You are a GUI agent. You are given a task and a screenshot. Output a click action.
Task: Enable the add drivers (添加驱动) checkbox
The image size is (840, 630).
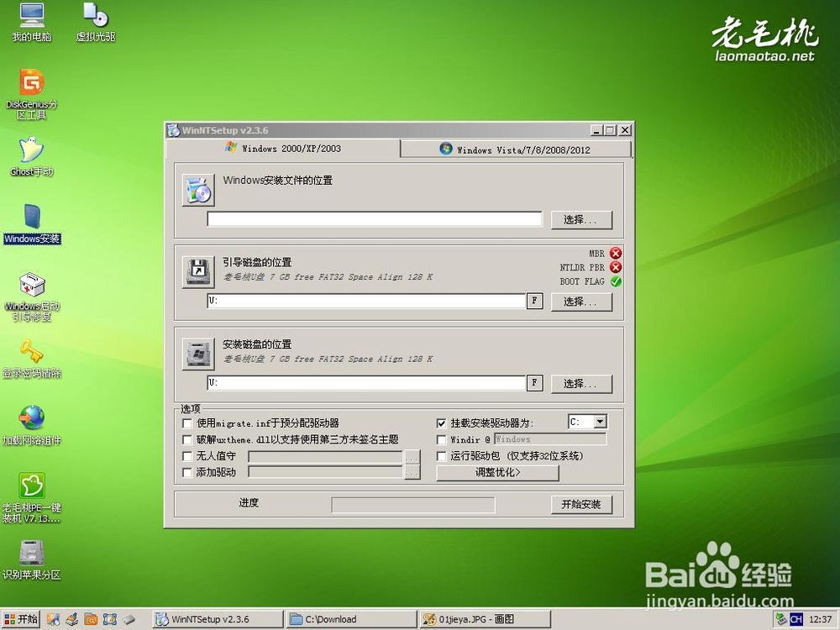pyautogui.click(x=187, y=472)
